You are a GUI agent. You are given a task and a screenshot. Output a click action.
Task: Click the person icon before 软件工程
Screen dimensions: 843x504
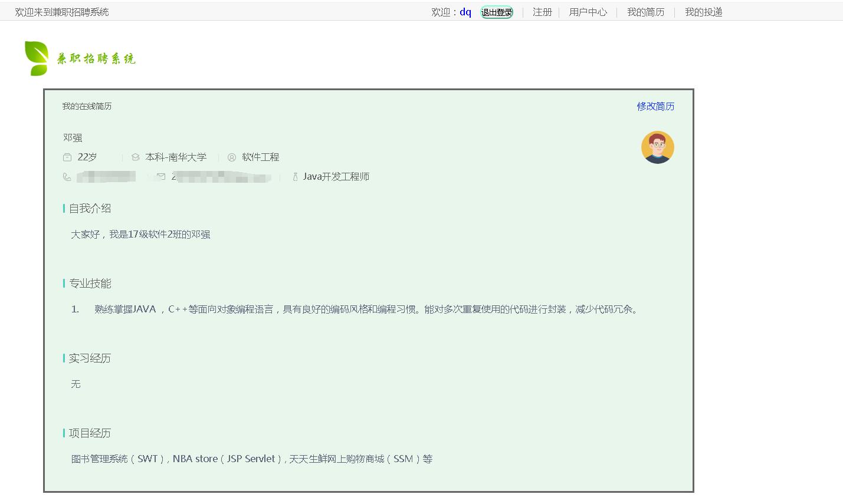pyautogui.click(x=231, y=157)
